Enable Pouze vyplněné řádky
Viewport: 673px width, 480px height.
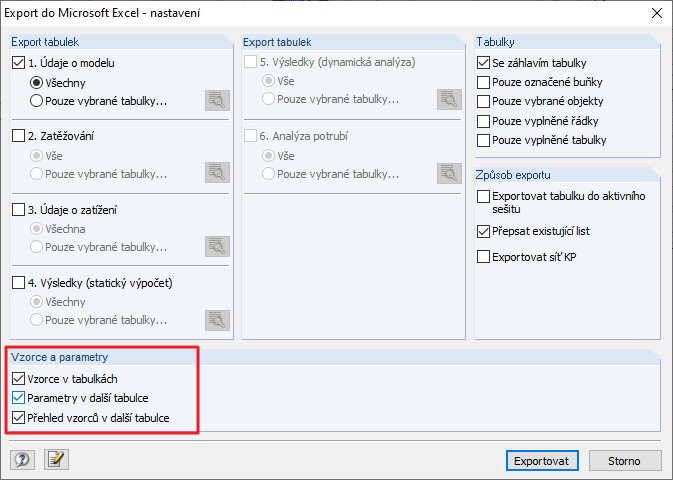click(483, 121)
